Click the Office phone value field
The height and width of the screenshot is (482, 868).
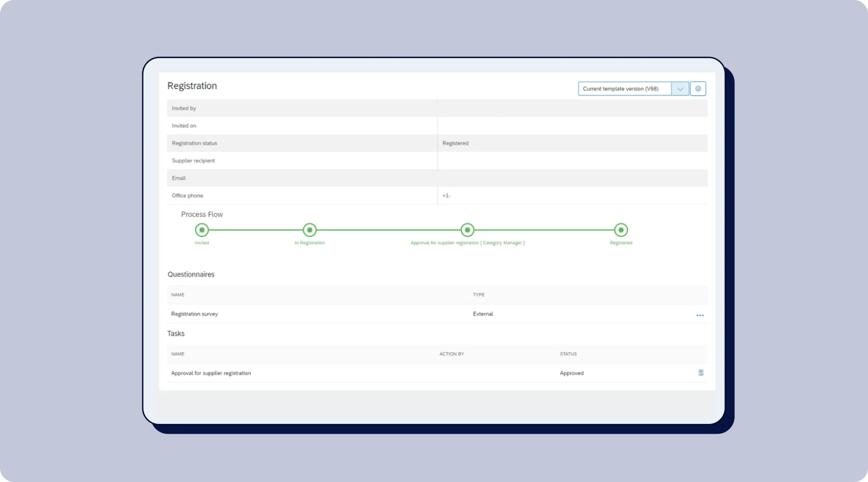coord(446,195)
